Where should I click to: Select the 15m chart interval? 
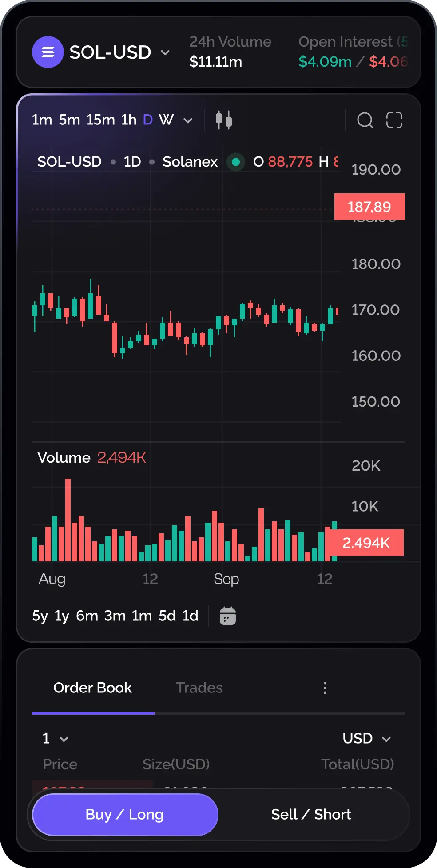[x=100, y=120]
